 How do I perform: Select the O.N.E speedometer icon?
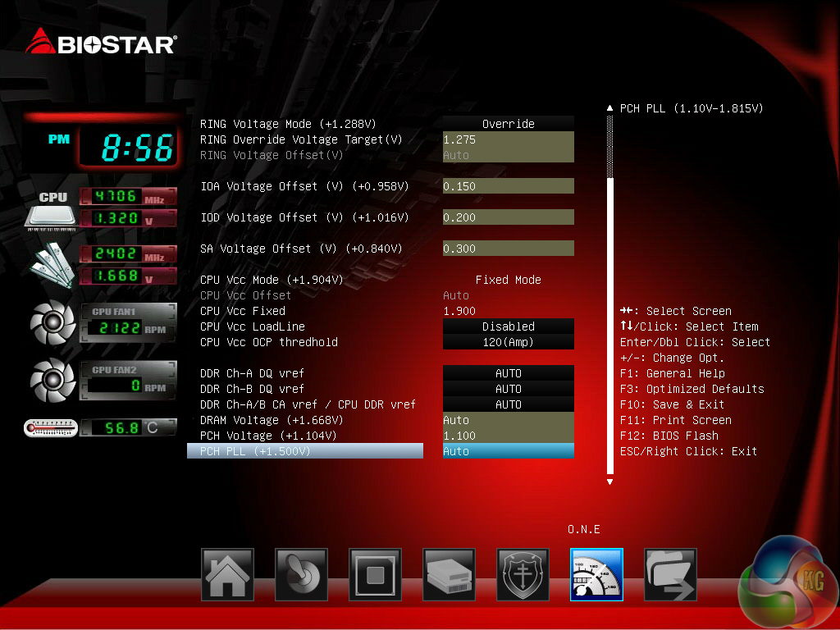pyautogui.click(x=597, y=574)
